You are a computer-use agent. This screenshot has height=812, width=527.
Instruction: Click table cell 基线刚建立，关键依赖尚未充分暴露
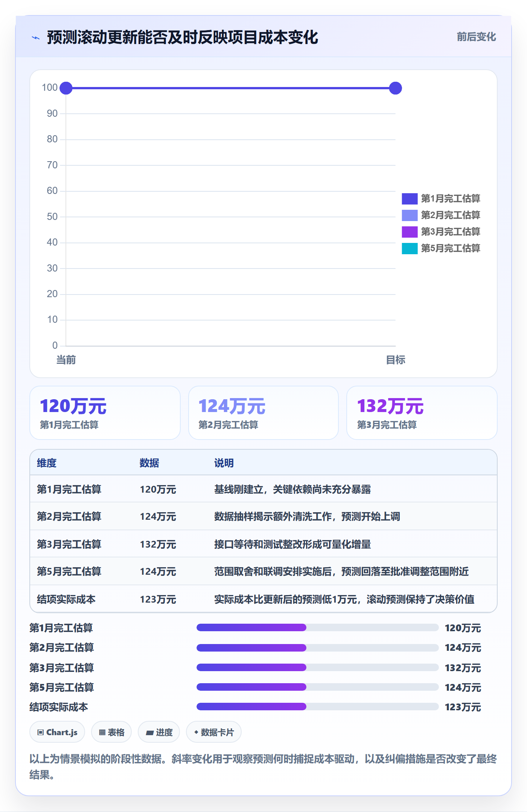[292, 489]
